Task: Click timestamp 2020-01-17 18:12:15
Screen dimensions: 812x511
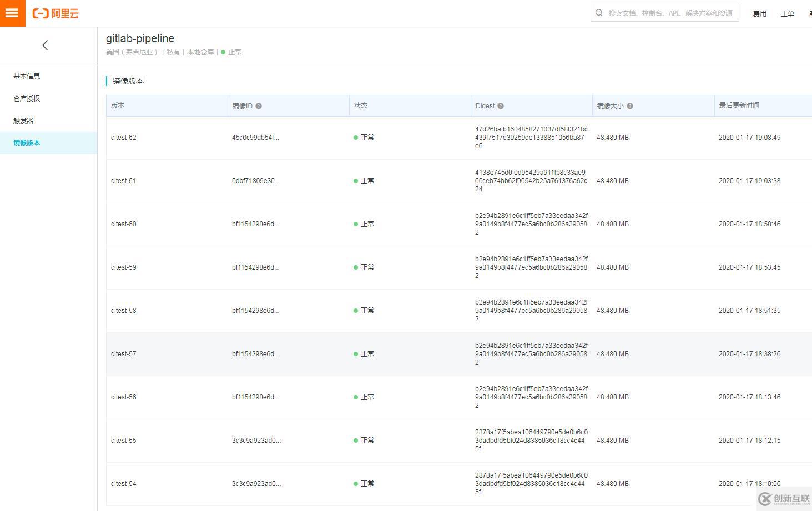Action: click(x=749, y=441)
